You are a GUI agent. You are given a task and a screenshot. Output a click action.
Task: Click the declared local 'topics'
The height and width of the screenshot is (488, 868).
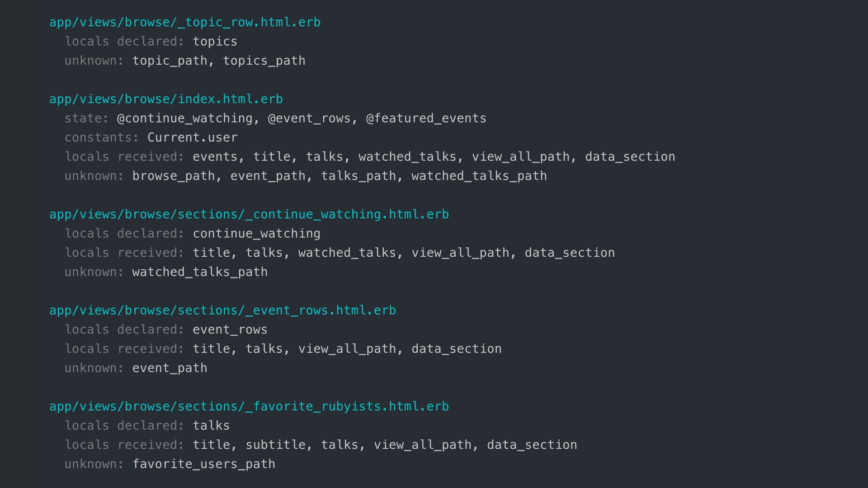click(x=215, y=42)
